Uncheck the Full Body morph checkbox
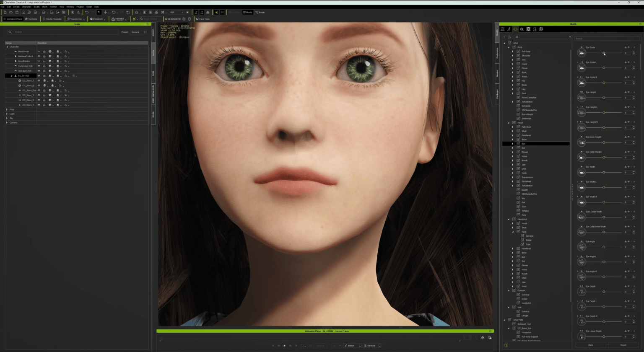Viewport: 644px width, 352px height. click(x=518, y=51)
